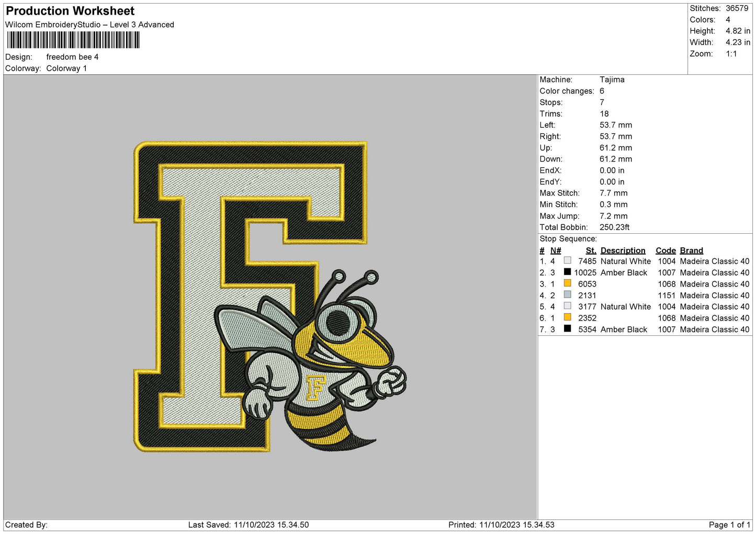Click the zoom value '1:1'
Viewport: 756px width, 534px height.
731,54
